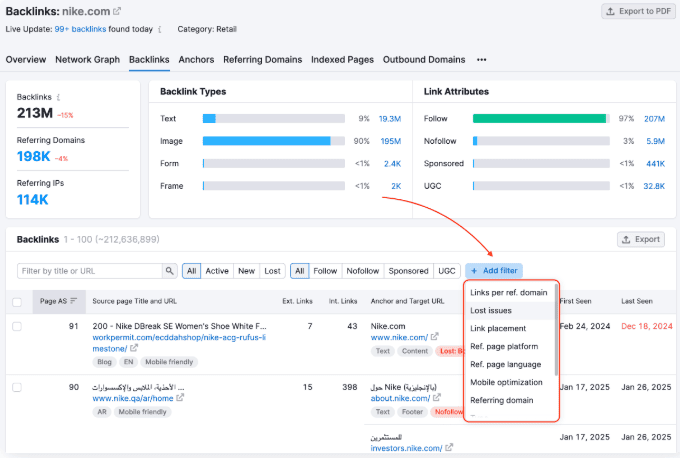Select Ref. page platform filter option
This screenshot has height=458, width=680.
point(504,347)
